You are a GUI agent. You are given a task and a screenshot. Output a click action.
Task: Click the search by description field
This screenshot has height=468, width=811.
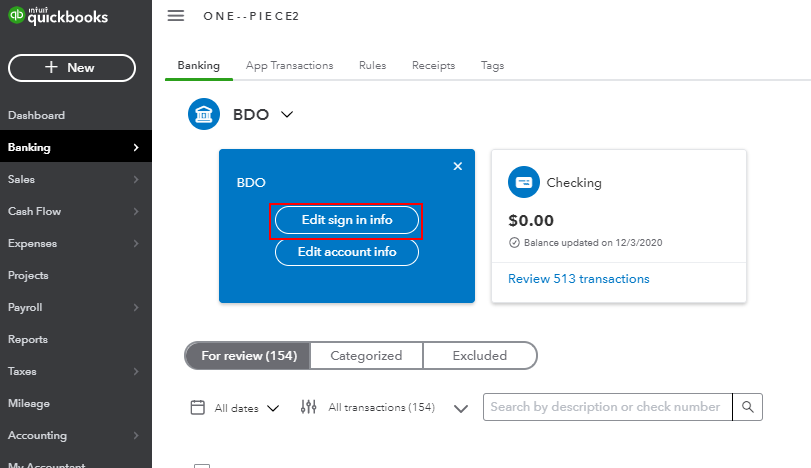[x=608, y=407]
